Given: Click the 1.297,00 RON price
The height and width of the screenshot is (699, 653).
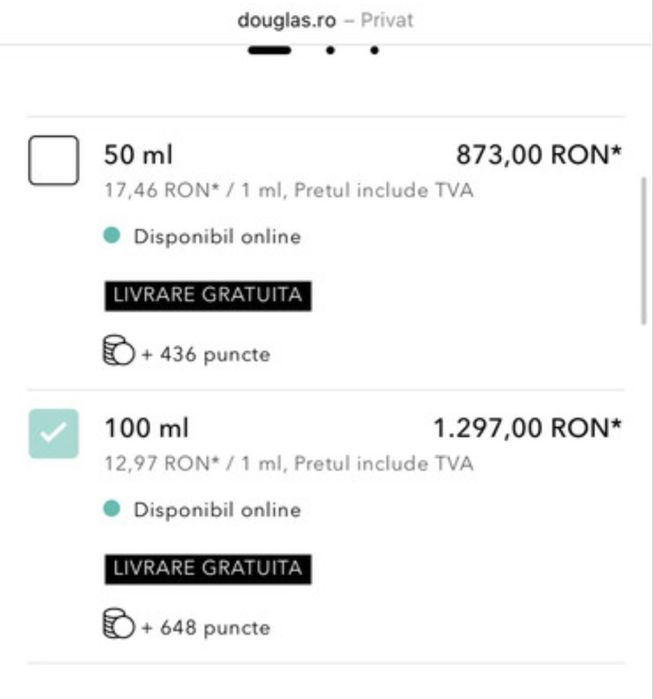Looking at the screenshot, I should [x=527, y=428].
